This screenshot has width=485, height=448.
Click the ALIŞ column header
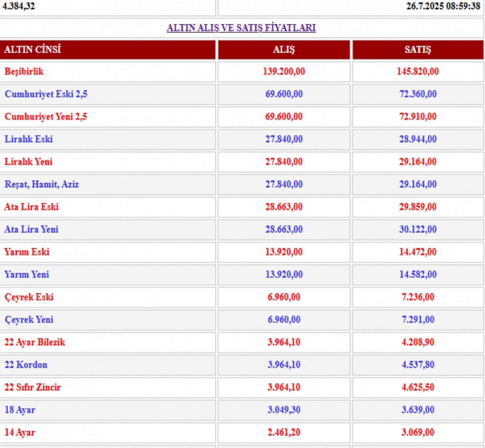click(284, 50)
